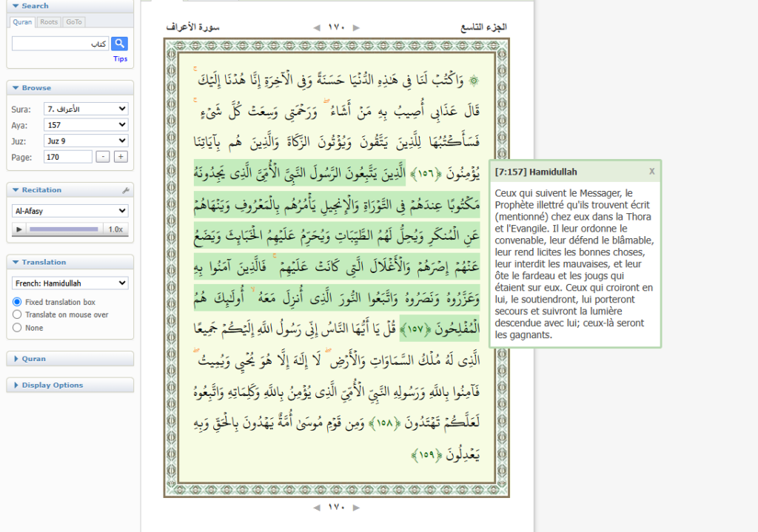Click the Juz header at top right
Image resolution: width=758 pixels, height=532 pixels.
483,27
